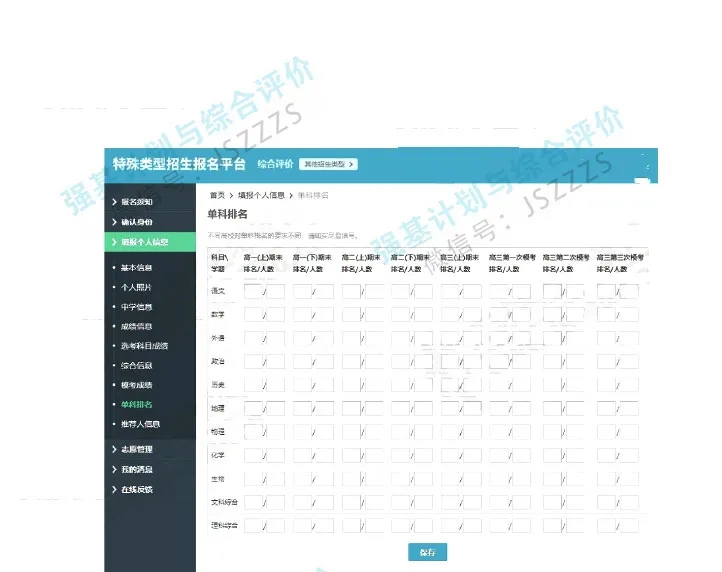Screen dimensions: 722x572
Task: Select 选考科目成绩 in the sidebar
Action: point(143,346)
